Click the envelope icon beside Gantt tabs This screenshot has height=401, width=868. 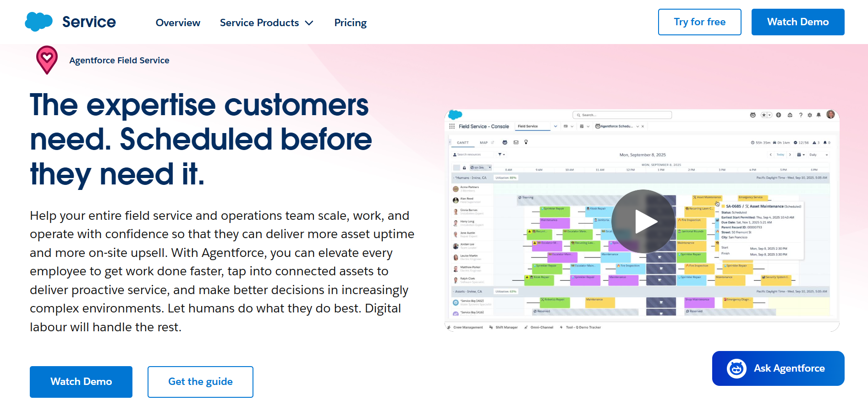(516, 142)
